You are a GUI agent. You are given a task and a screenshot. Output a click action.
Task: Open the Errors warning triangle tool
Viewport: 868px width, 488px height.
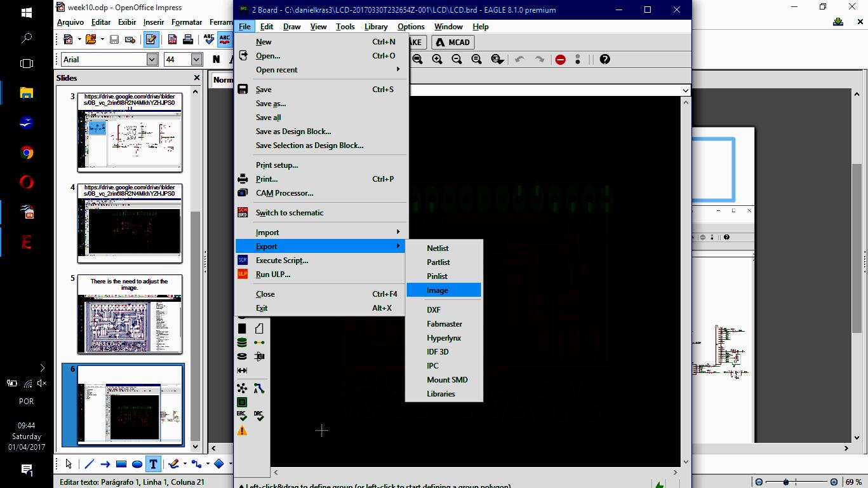coord(242,431)
